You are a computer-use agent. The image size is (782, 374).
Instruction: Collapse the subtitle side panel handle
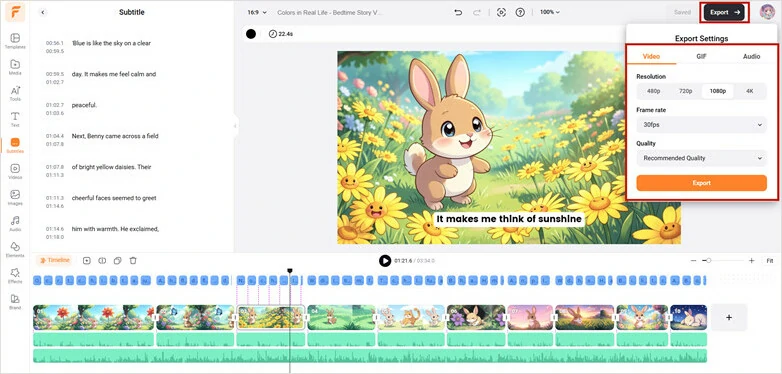coord(235,126)
